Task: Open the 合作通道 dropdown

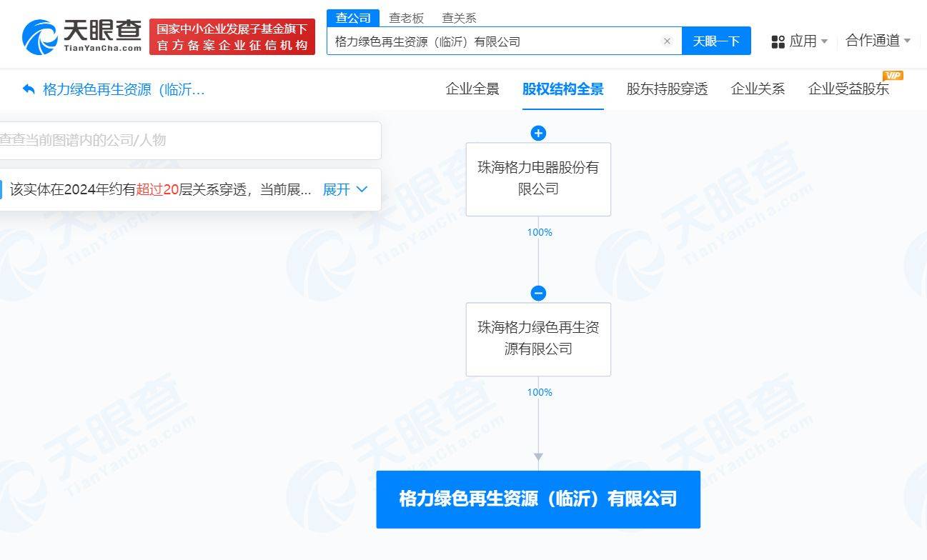Action: (x=878, y=41)
